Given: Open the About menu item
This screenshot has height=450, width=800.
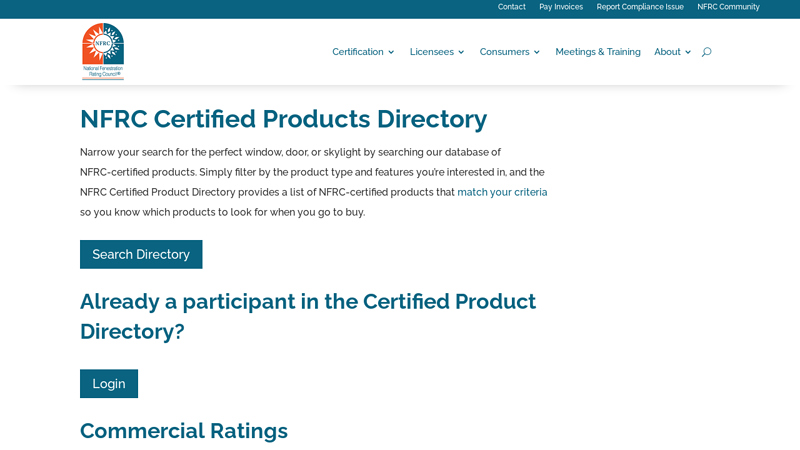Looking at the screenshot, I should point(667,52).
